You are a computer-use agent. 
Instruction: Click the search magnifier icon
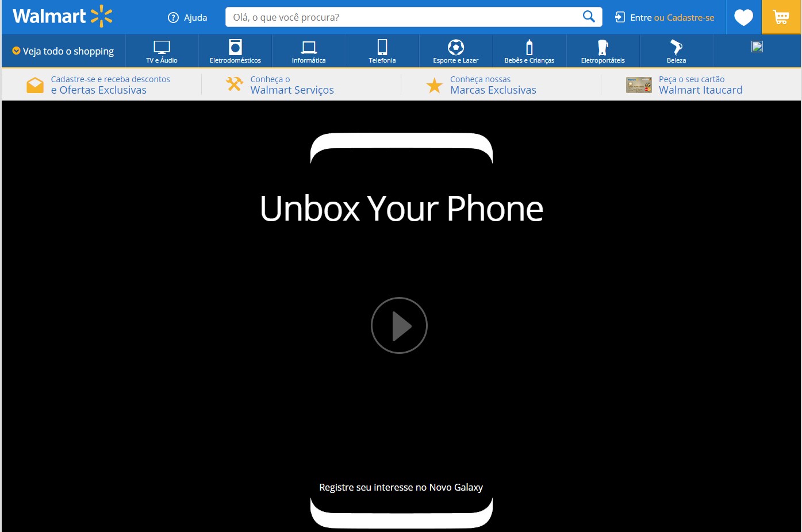(x=589, y=17)
